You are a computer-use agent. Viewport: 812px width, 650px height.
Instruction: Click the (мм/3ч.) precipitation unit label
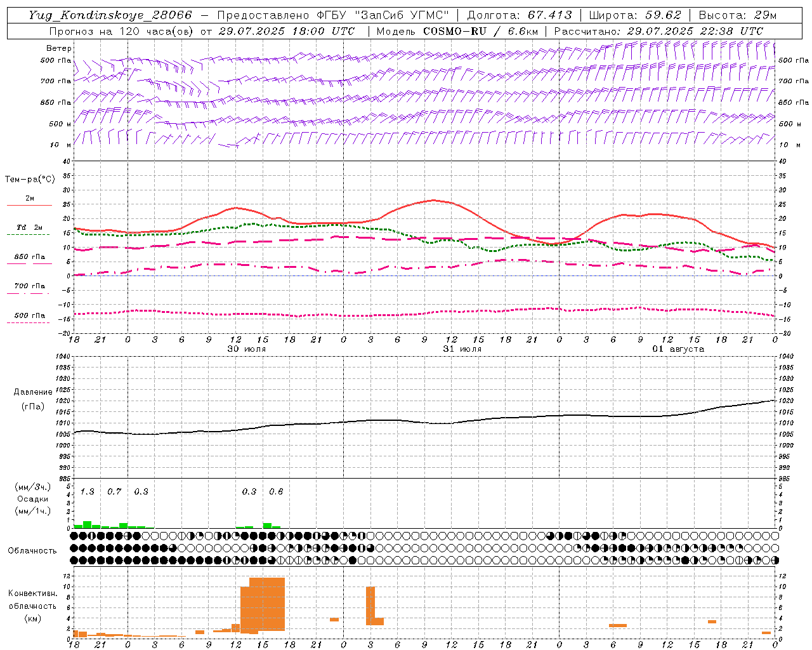point(33,487)
